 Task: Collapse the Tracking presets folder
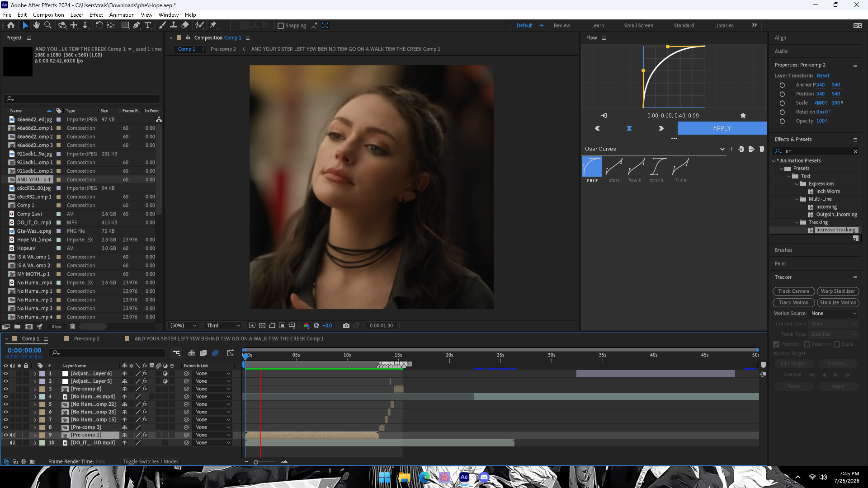pos(797,222)
